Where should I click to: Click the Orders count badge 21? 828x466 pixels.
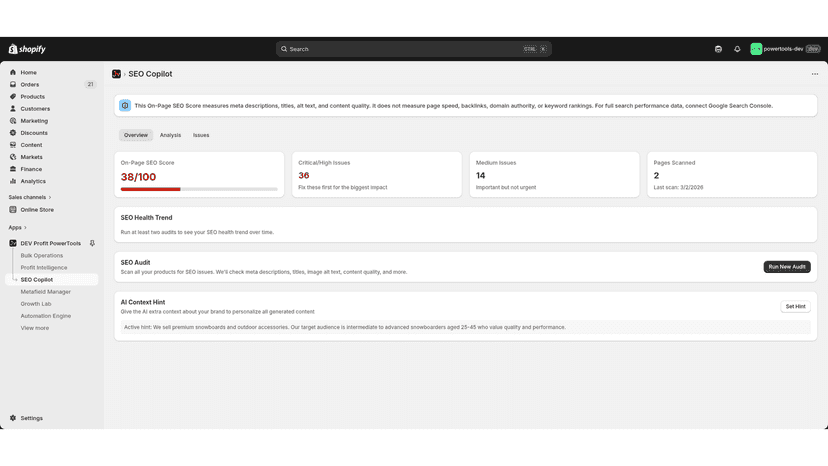[x=90, y=85]
